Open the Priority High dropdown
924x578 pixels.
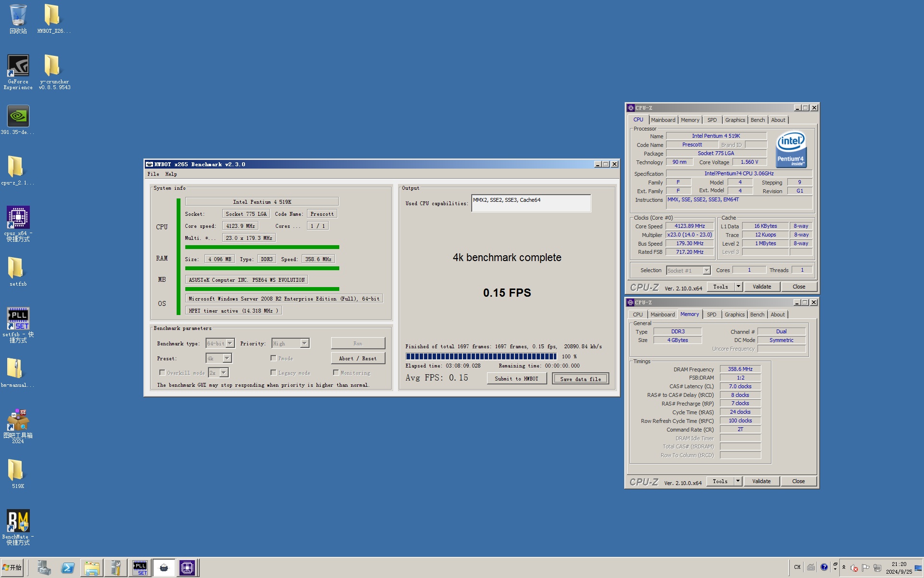tap(305, 343)
